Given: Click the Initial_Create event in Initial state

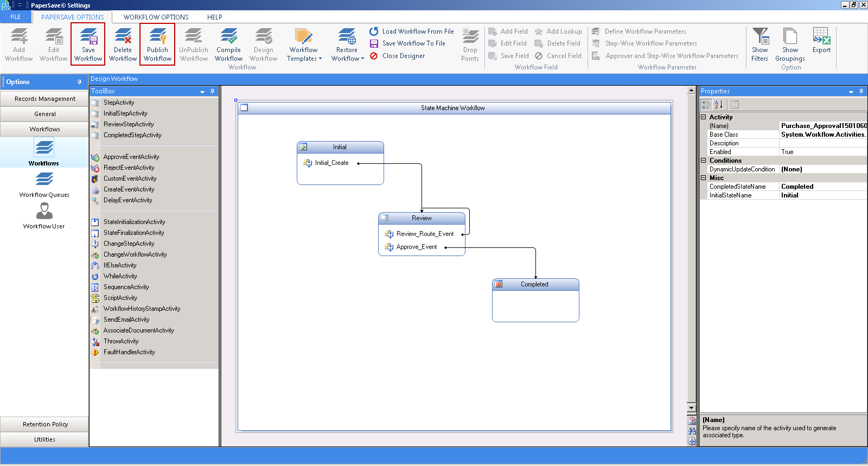Looking at the screenshot, I should click(331, 163).
